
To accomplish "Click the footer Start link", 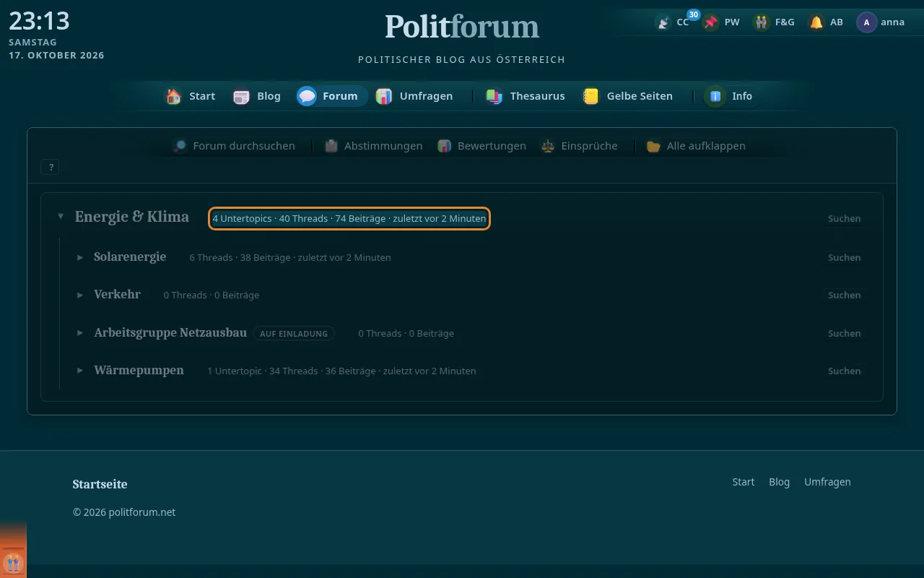I will 743,482.
